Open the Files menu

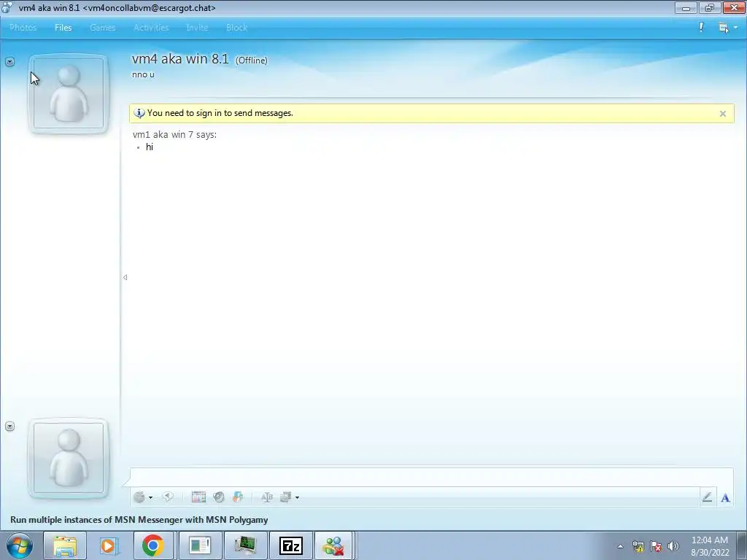click(63, 28)
